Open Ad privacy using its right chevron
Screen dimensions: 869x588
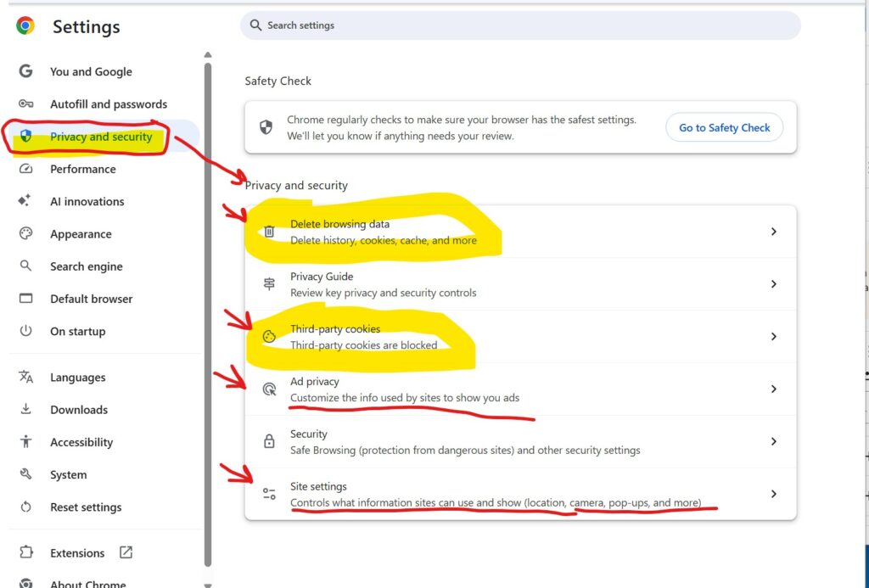point(774,389)
